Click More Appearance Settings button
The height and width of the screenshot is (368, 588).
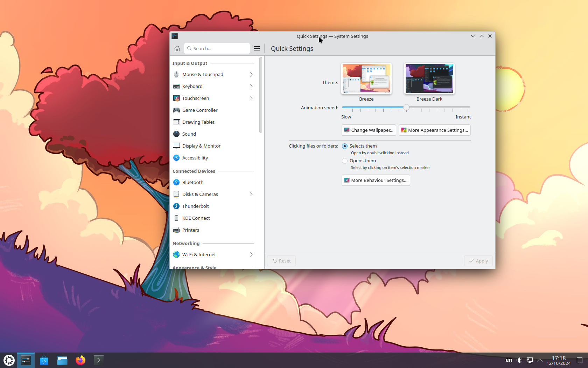[x=434, y=130]
